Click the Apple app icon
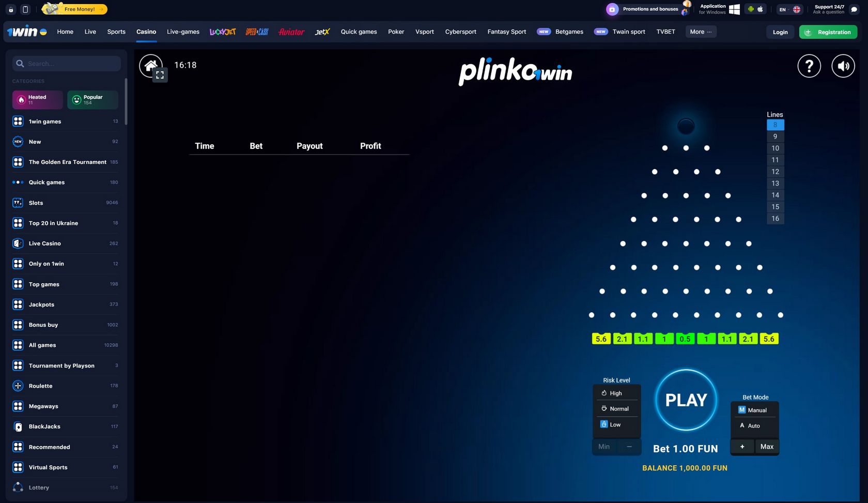868x503 pixels. pos(760,9)
